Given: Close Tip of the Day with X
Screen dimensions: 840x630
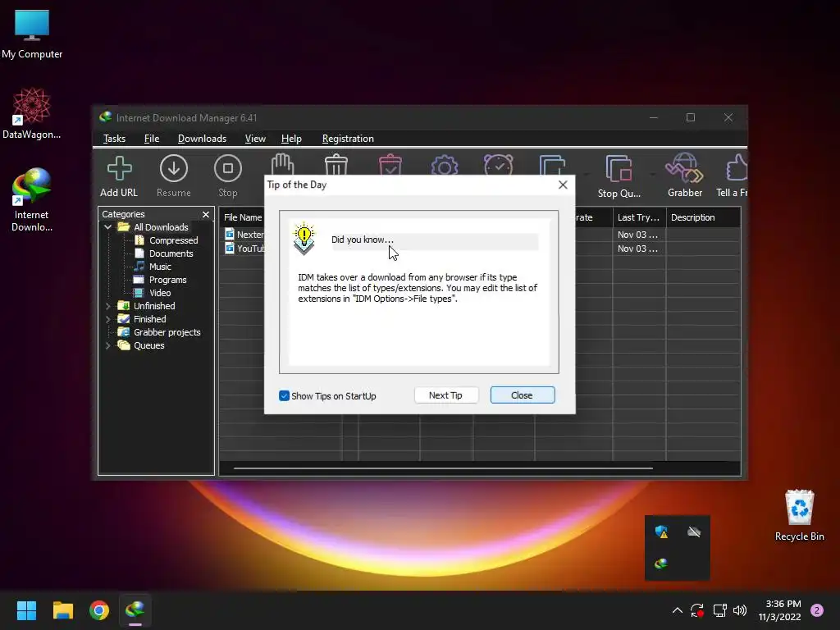Looking at the screenshot, I should [563, 185].
